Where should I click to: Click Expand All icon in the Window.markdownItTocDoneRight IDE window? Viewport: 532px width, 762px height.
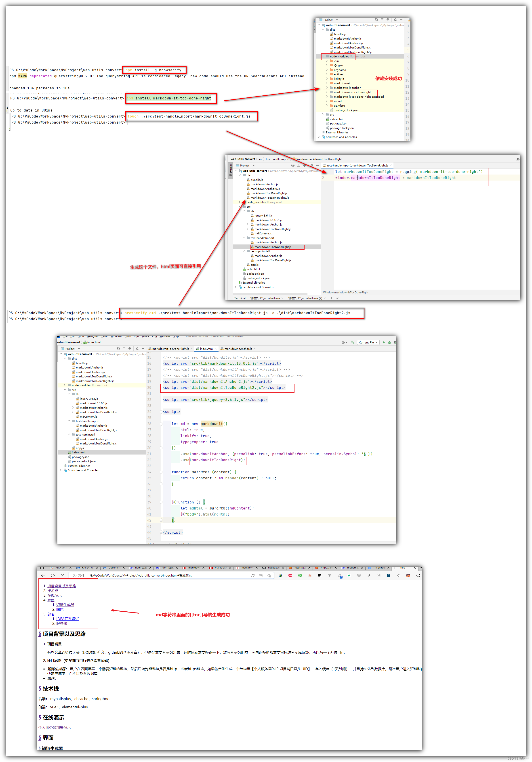[x=299, y=165]
